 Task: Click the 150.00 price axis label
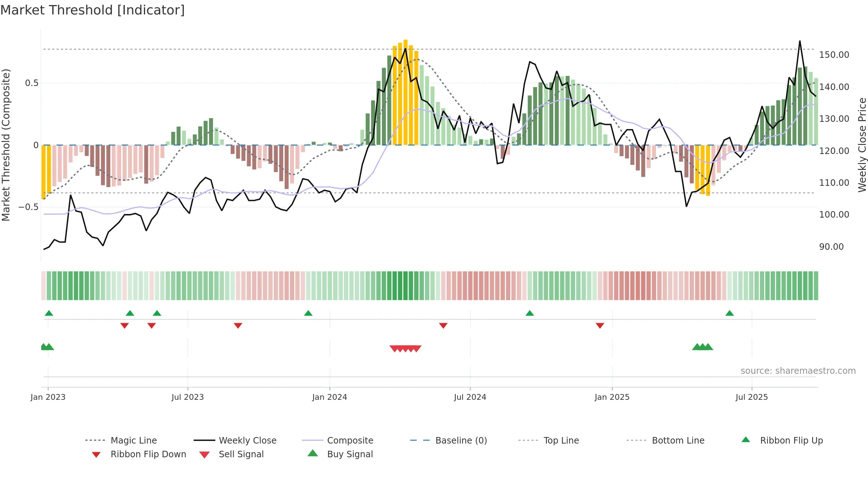(x=834, y=55)
